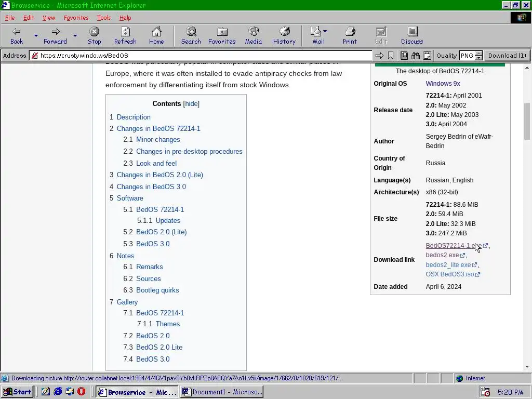Go to 6.3 Bootleg quirks
The width and height of the screenshot is (532, 399).
coord(157,290)
